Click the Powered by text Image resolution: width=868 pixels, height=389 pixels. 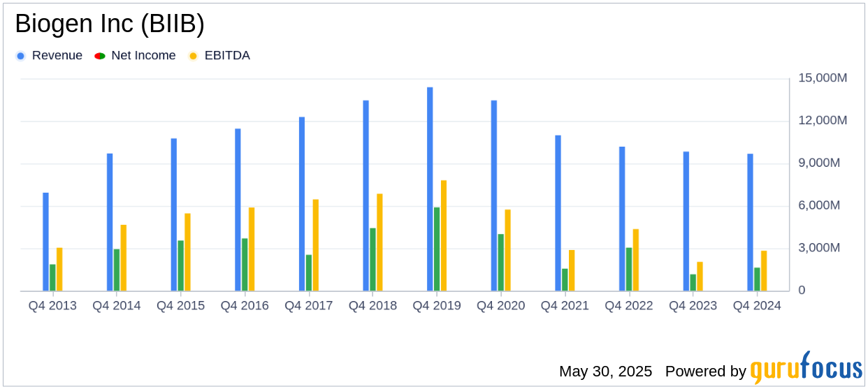pos(706,372)
